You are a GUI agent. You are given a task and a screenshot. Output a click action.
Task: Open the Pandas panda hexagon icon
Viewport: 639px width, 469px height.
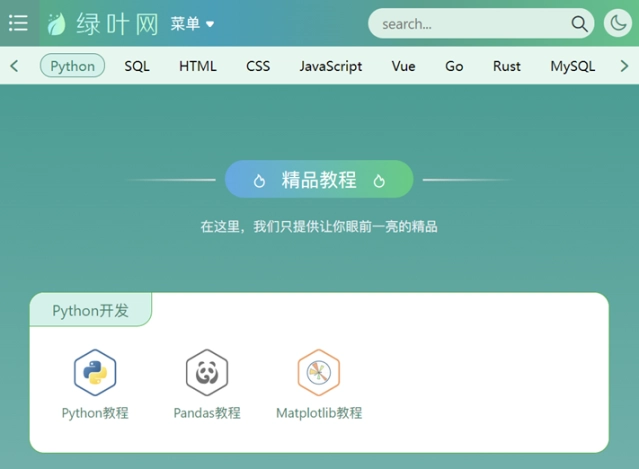tap(207, 372)
